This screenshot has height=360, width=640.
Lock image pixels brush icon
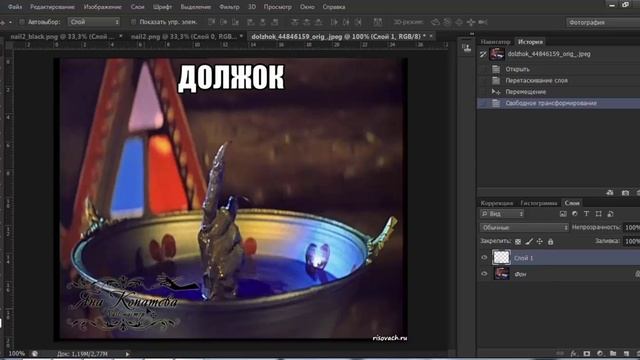[529, 242]
